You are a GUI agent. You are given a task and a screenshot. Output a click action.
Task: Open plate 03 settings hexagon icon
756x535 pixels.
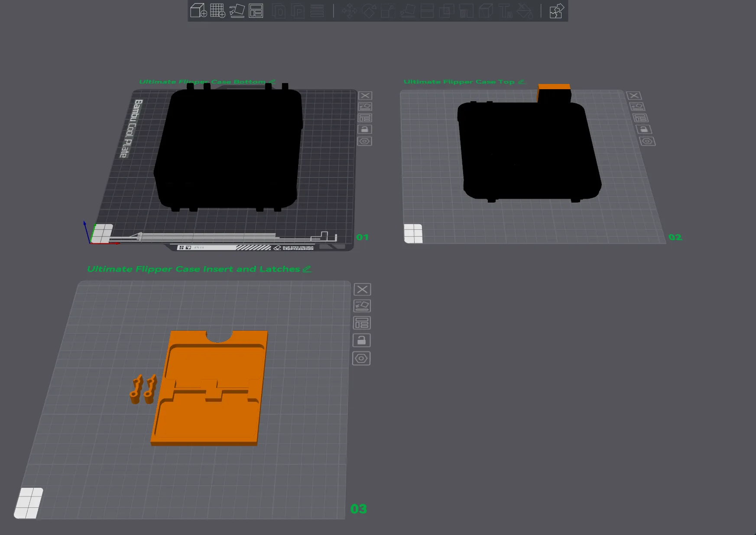[361, 358]
